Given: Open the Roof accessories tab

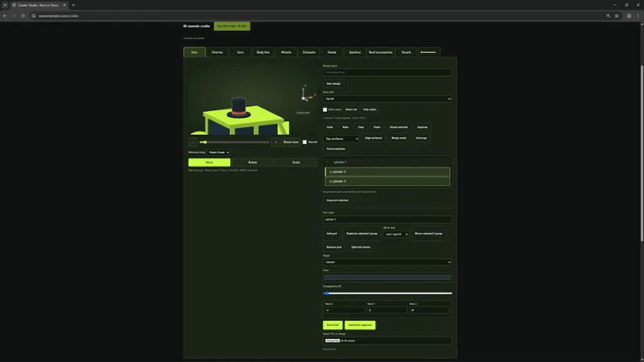Looking at the screenshot, I should click(x=381, y=52).
